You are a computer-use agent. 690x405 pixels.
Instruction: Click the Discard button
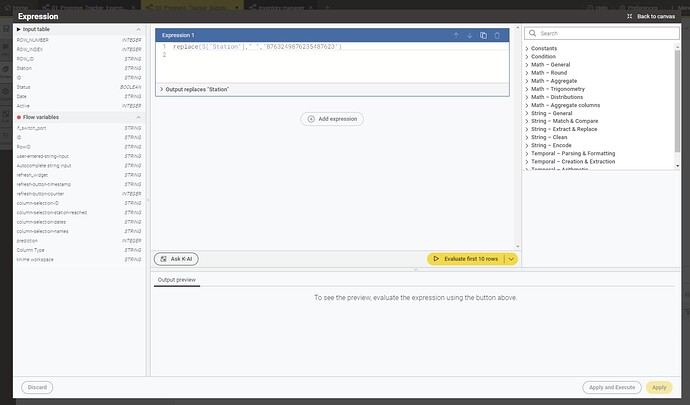point(37,387)
